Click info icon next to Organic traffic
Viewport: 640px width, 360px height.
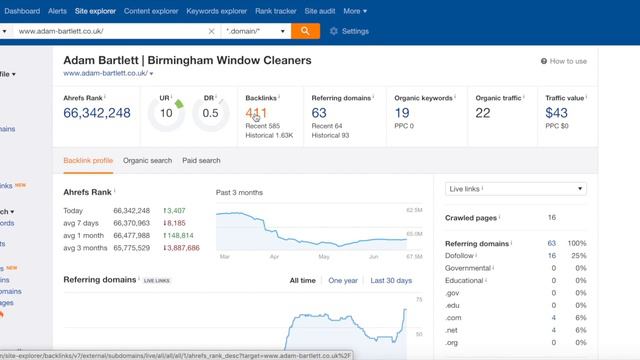(524, 97)
